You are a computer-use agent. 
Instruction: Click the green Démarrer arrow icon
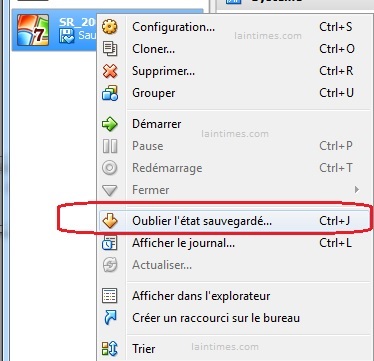[x=110, y=124]
